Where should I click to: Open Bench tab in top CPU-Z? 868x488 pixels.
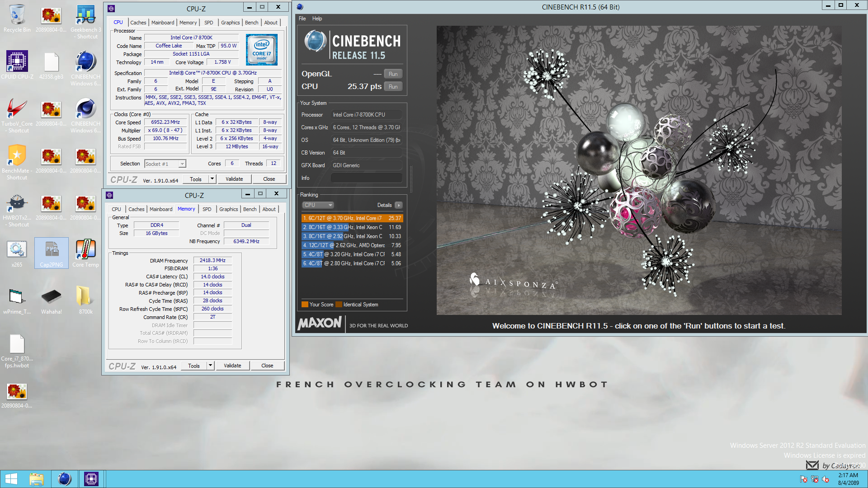point(252,23)
